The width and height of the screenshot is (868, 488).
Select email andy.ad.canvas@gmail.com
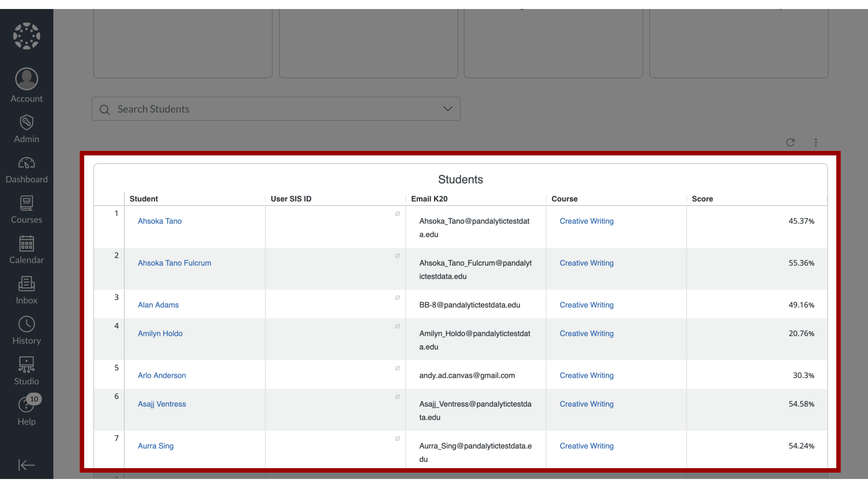467,375
